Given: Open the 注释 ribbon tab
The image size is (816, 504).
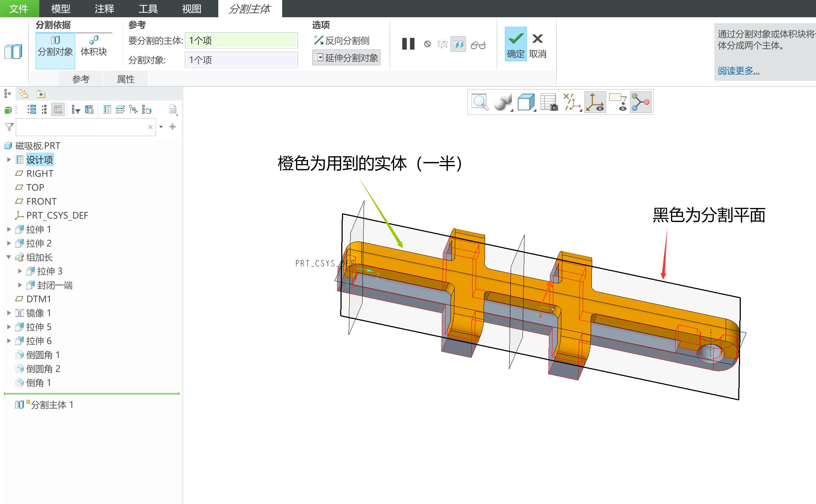Looking at the screenshot, I should [105, 8].
